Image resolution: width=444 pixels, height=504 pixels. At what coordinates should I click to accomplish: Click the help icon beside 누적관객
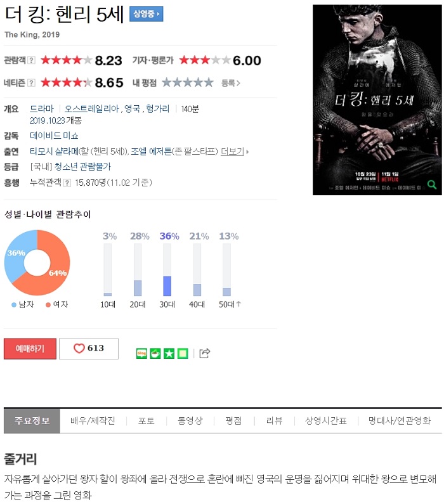tap(67, 183)
